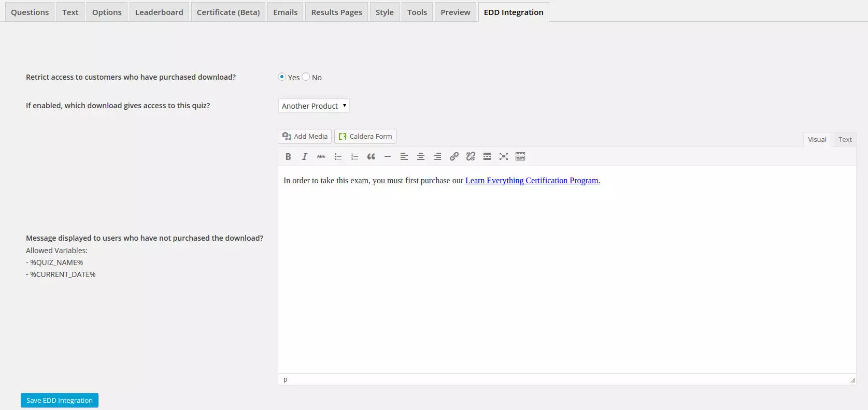Toggle strikethrough formatting
This screenshot has height=410, width=868.
pyautogui.click(x=321, y=156)
